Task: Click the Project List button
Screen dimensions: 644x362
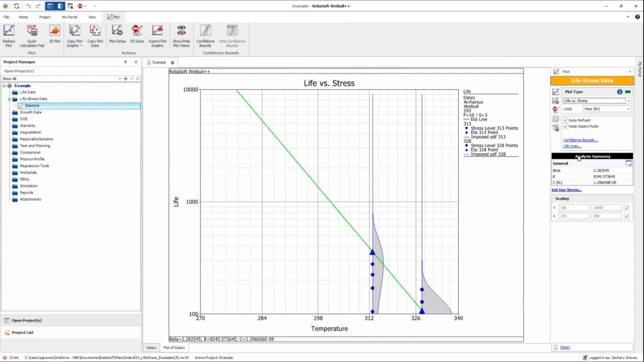Action: [70, 332]
